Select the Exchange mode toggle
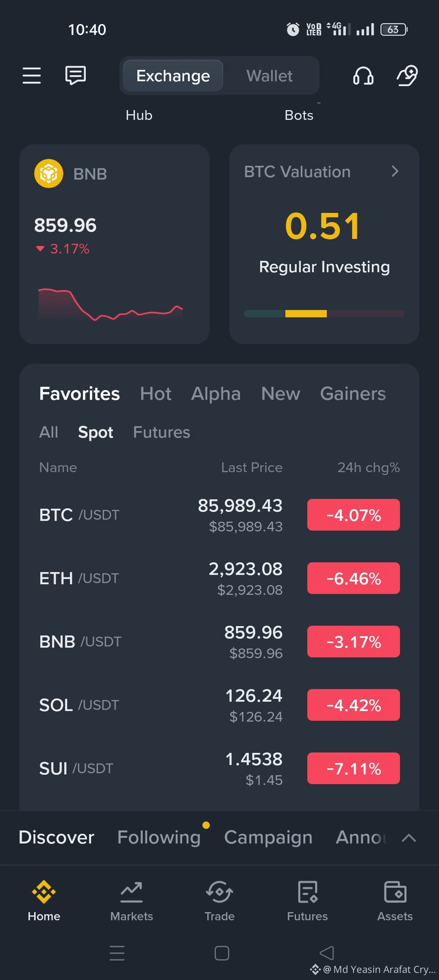 pyautogui.click(x=173, y=76)
